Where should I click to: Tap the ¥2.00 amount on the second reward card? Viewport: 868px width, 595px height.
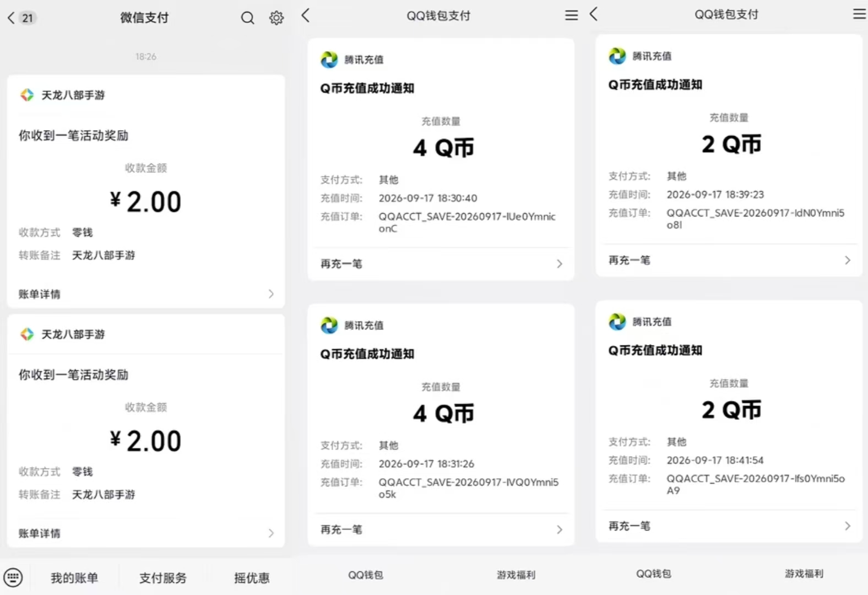[x=145, y=441]
